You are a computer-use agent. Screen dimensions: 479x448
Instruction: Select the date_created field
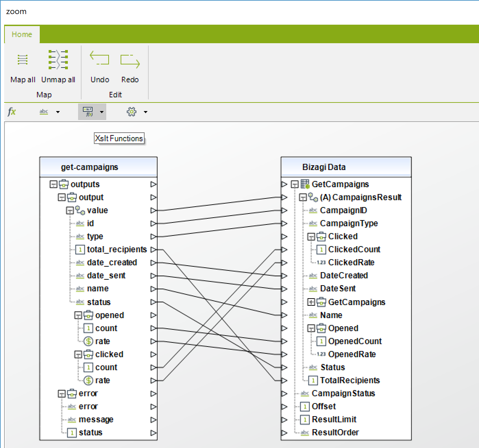pos(112,263)
